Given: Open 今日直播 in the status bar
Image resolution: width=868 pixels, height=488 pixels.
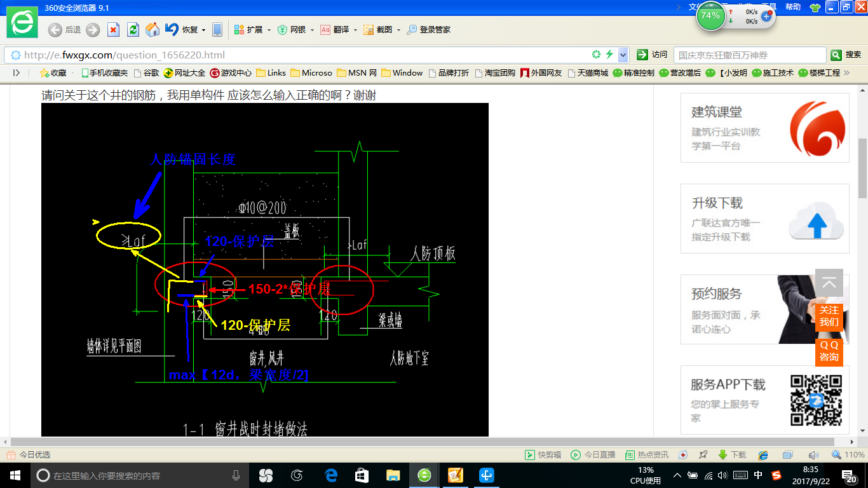Looking at the screenshot, I should point(593,455).
